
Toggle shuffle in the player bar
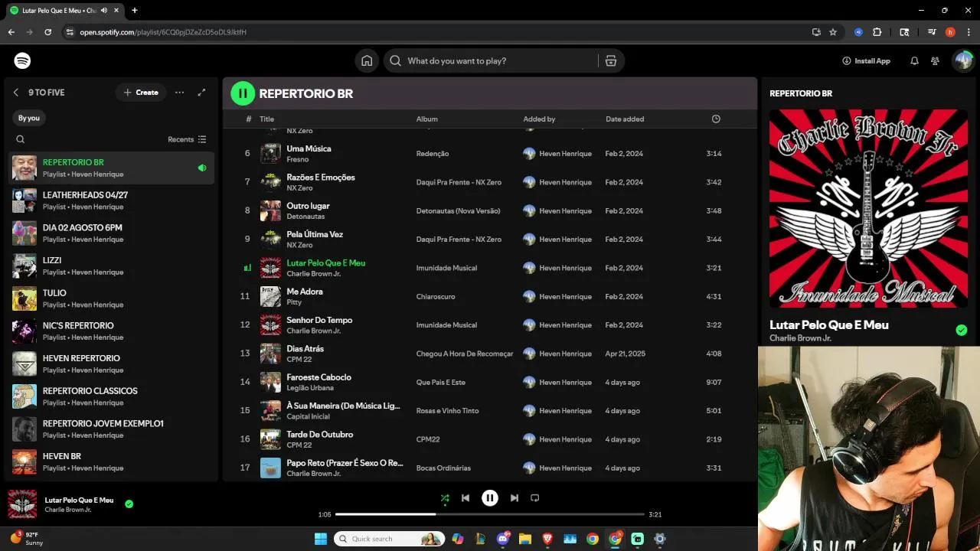(x=445, y=498)
